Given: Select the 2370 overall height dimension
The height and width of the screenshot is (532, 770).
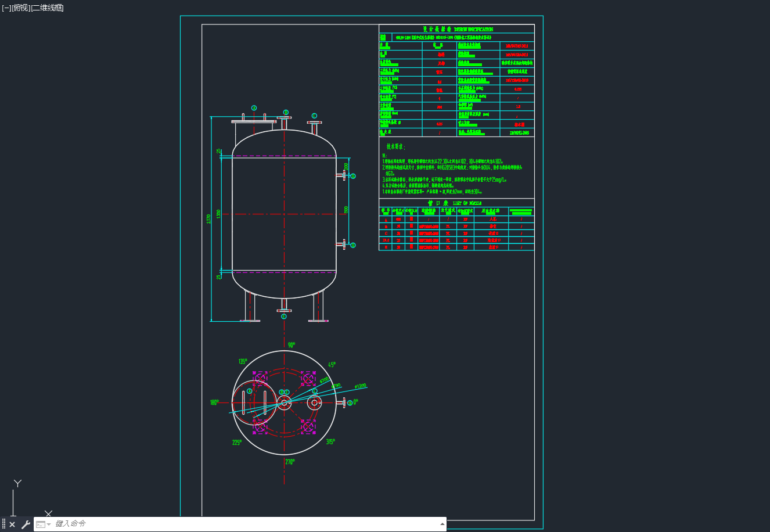Looking at the screenshot, I should pos(209,219).
